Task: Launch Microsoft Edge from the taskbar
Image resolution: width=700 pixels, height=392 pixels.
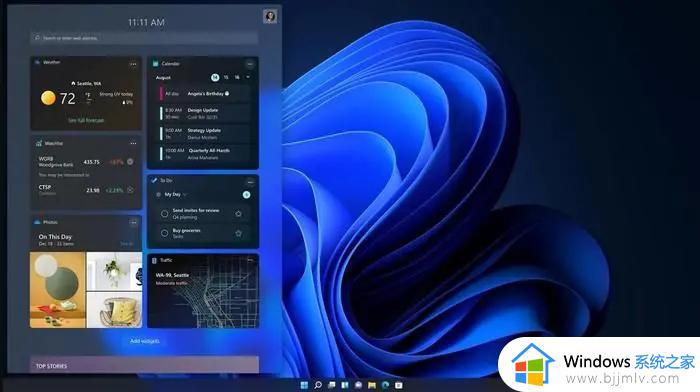Action: tap(385, 385)
